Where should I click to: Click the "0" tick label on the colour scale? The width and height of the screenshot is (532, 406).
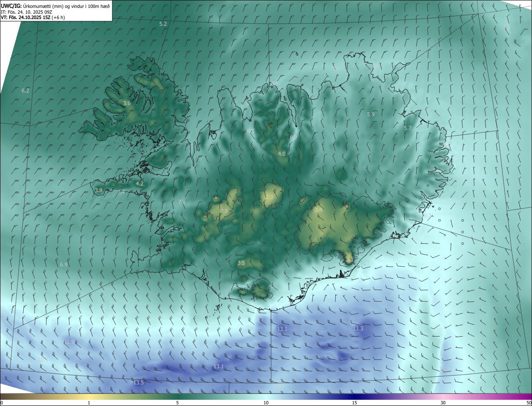point(2,403)
